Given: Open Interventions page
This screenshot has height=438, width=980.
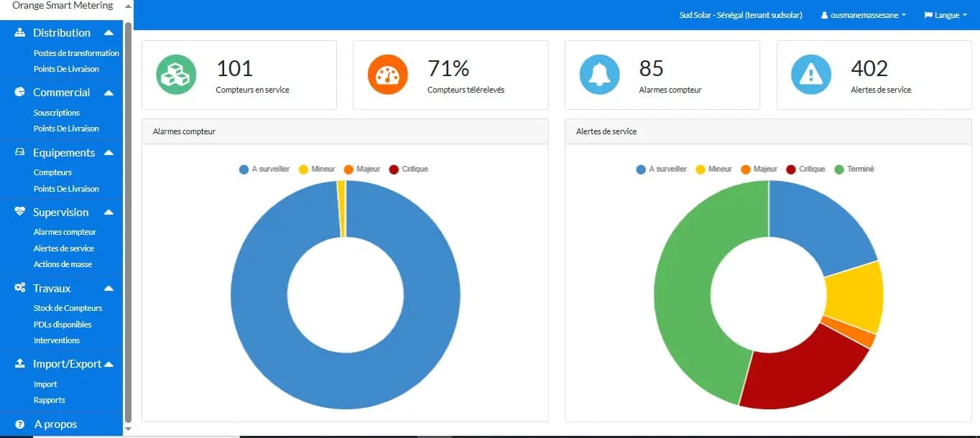Looking at the screenshot, I should [57, 340].
